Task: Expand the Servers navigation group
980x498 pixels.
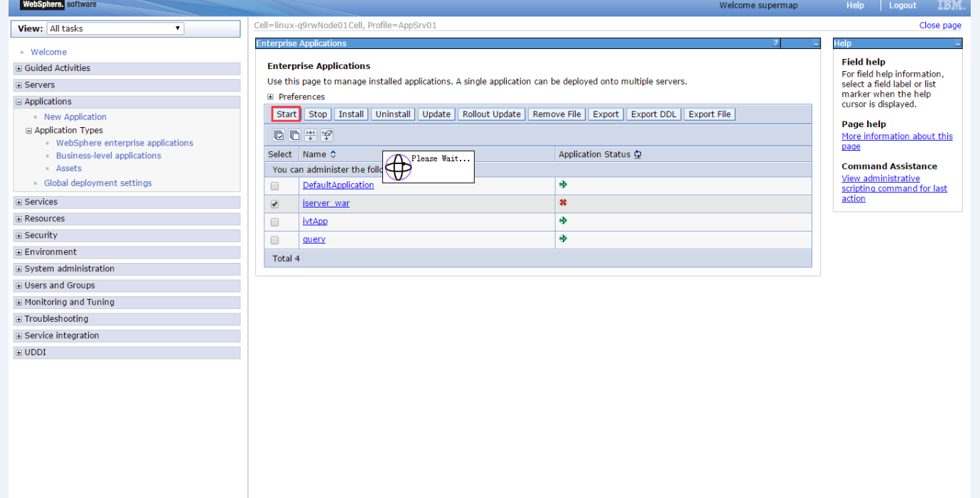Action: 19,85
